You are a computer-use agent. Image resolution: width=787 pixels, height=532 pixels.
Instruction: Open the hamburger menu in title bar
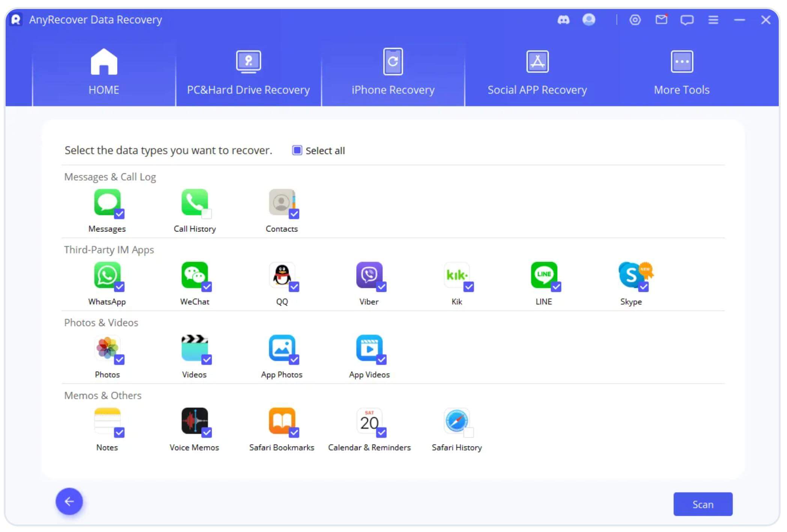[713, 20]
